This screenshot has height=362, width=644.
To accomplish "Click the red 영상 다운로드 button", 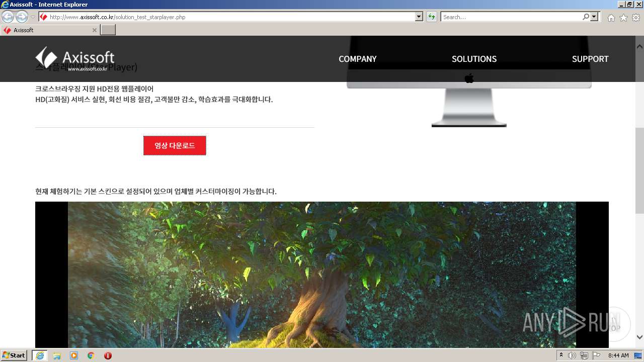I will [x=175, y=145].
